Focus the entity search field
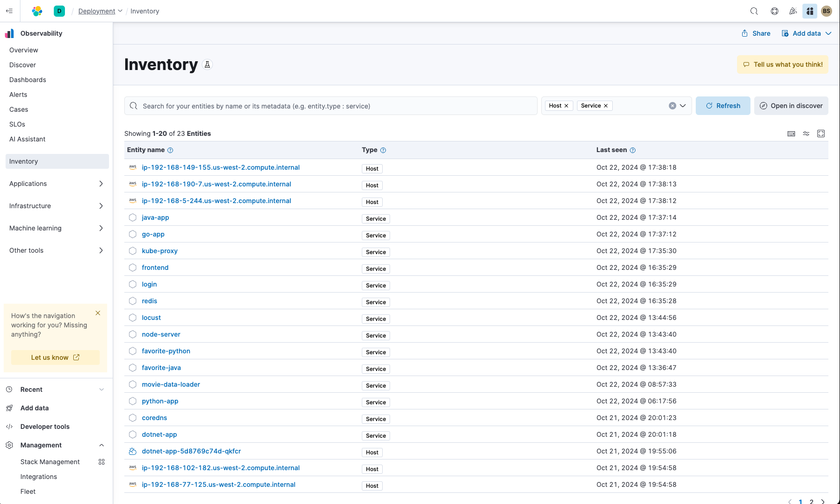 click(334, 106)
